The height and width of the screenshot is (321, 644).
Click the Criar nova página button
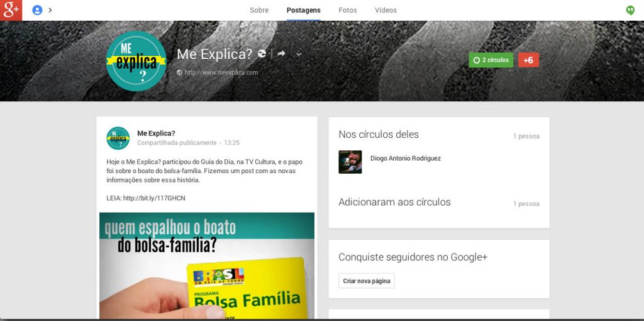click(367, 281)
